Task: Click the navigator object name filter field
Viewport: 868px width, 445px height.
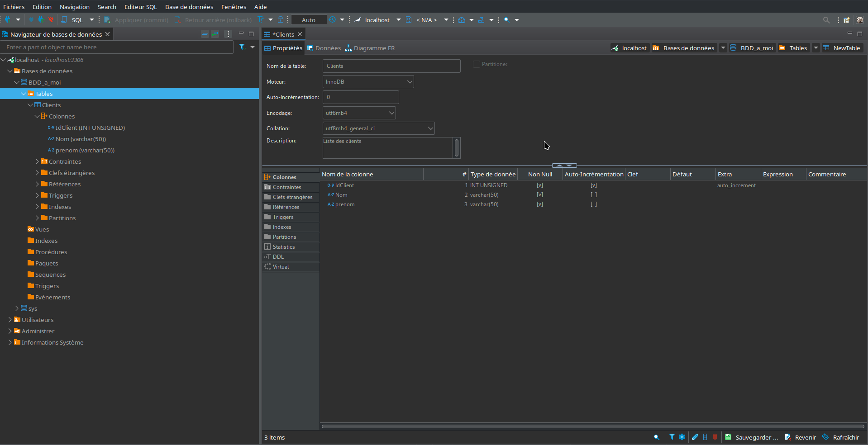Action: coord(117,47)
